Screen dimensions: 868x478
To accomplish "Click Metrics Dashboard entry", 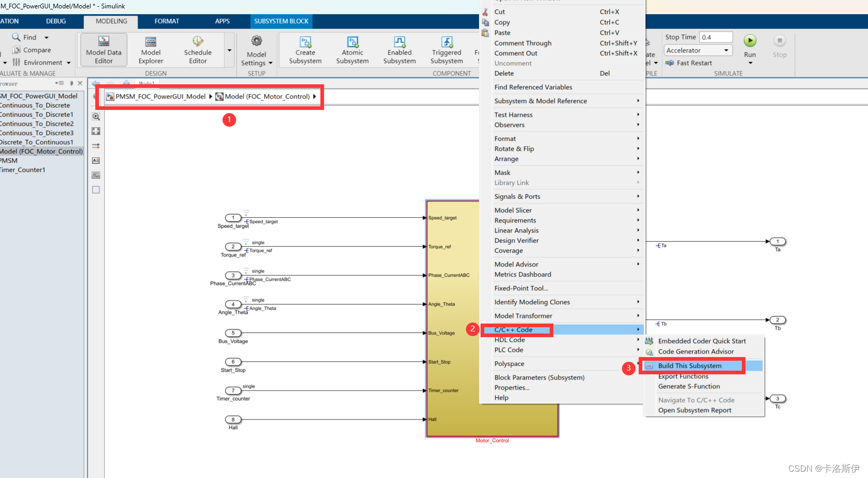I will [x=561, y=274].
